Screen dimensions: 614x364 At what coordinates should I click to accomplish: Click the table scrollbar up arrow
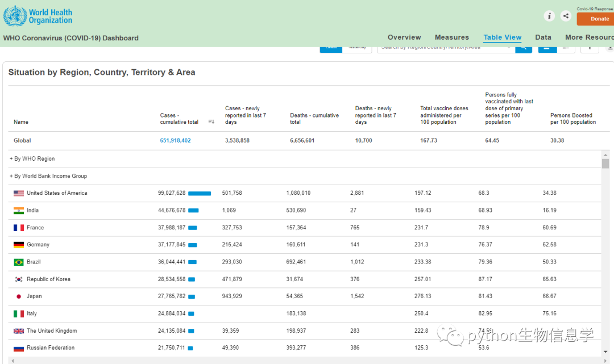click(x=605, y=155)
